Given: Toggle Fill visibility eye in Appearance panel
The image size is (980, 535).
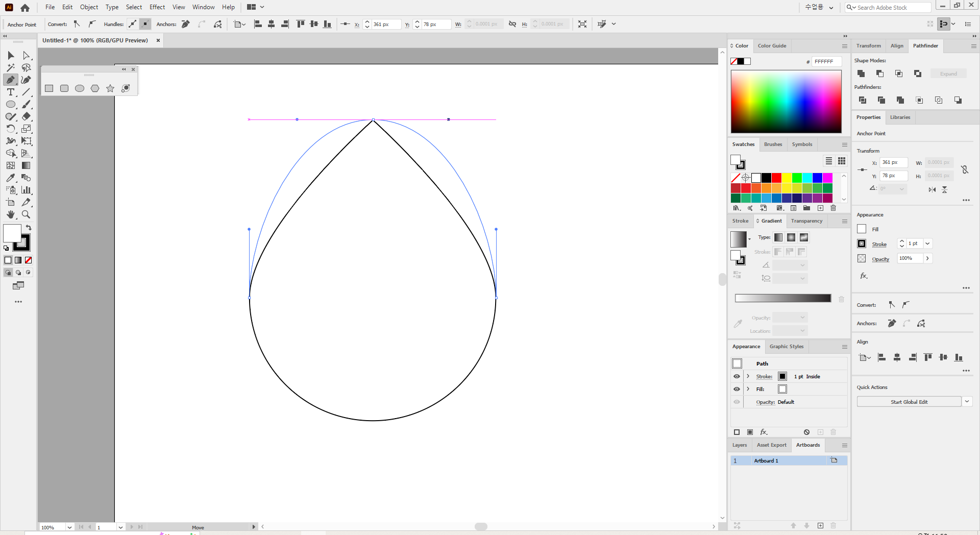Looking at the screenshot, I should click(737, 389).
